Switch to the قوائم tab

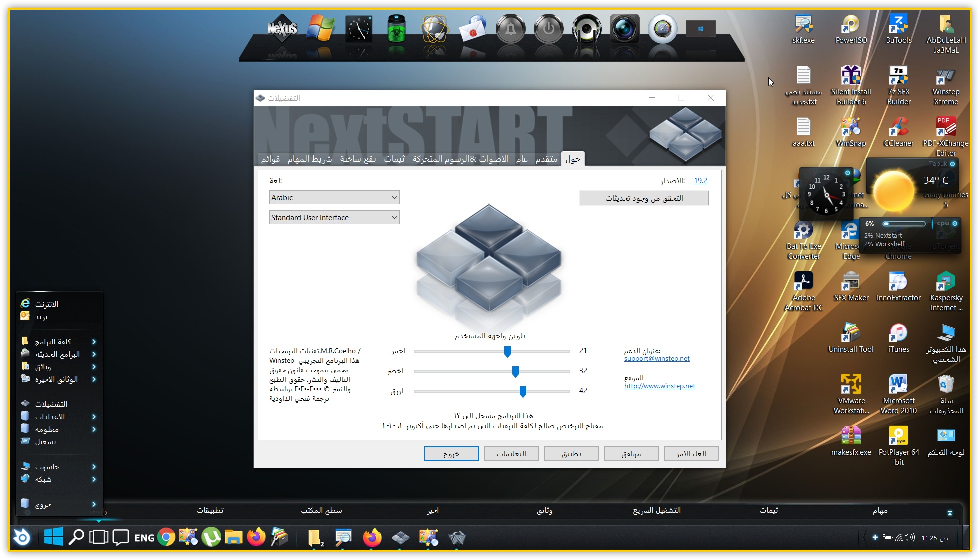[x=270, y=159]
